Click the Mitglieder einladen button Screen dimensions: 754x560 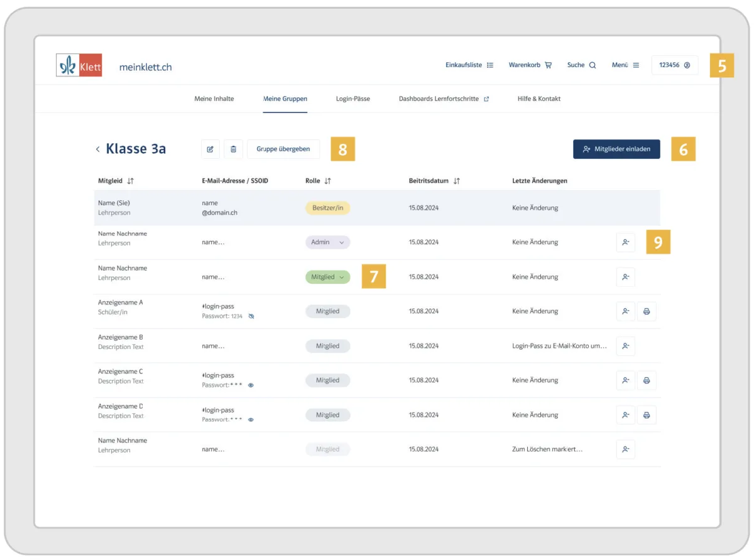(616, 149)
